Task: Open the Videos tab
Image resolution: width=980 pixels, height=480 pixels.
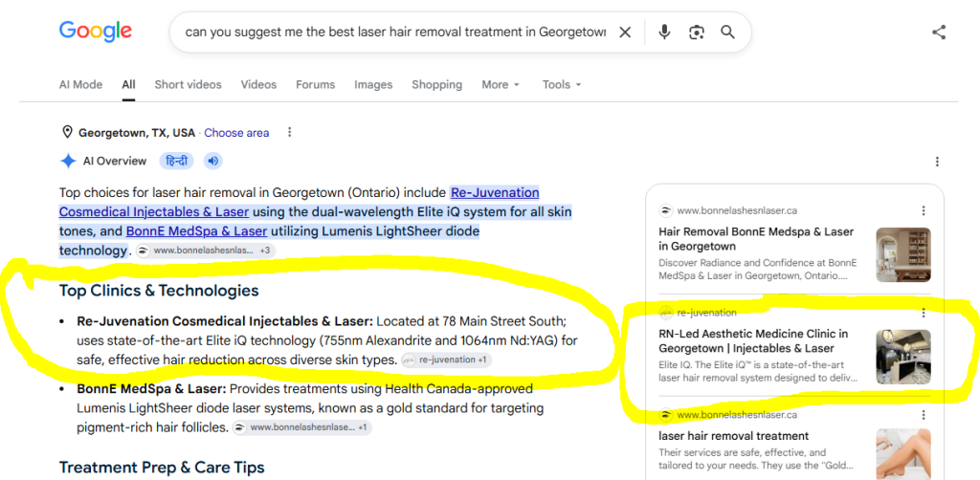Action: [258, 85]
